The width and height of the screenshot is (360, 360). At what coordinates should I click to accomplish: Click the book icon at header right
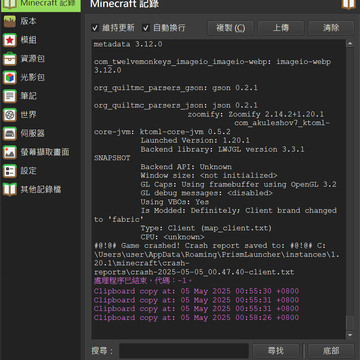[x=349, y=4]
